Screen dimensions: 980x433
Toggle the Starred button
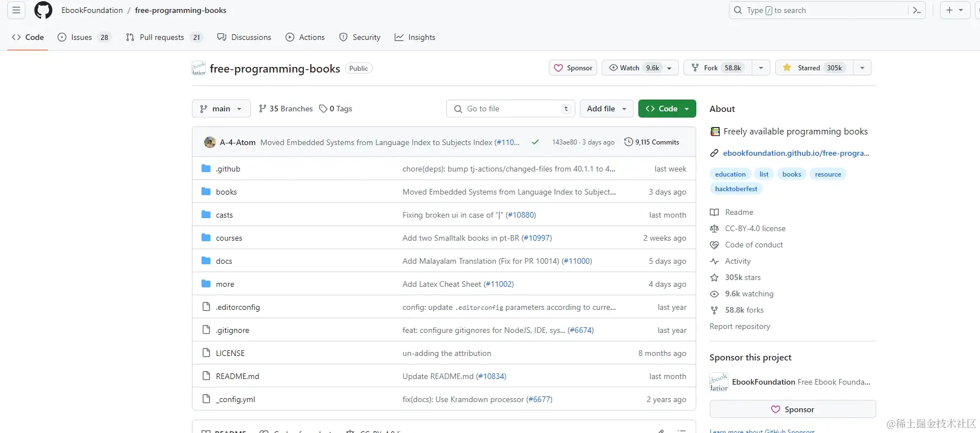(814, 67)
